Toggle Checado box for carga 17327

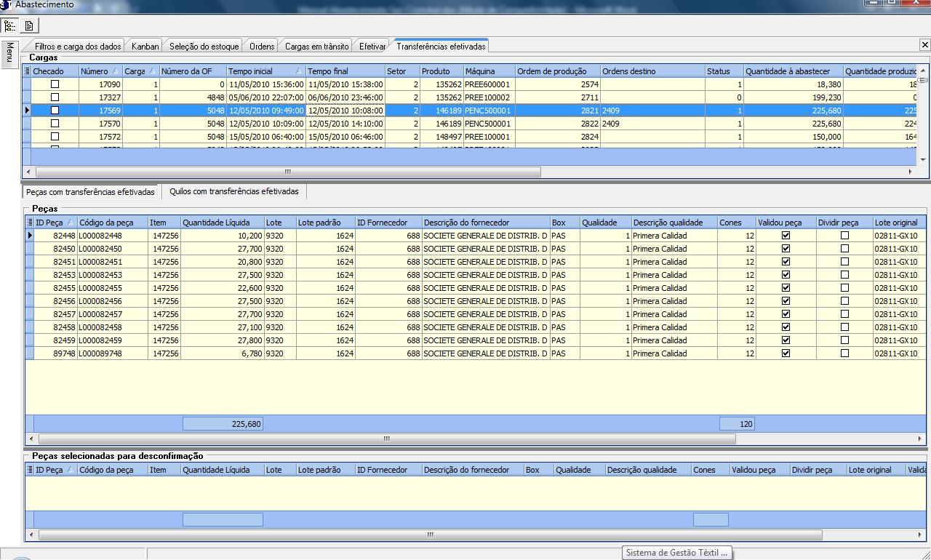click(55, 97)
